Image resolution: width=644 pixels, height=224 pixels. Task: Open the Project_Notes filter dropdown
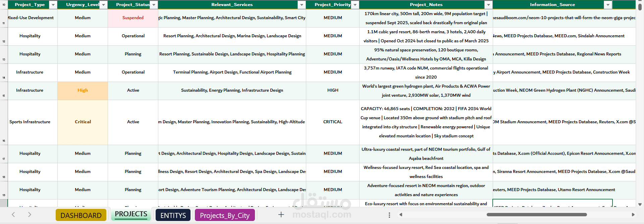[488, 5]
